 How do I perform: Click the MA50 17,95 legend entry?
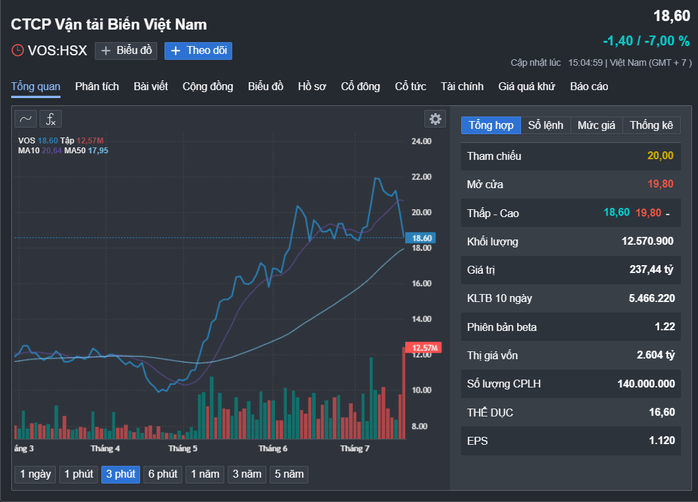pyautogui.click(x=86, y=151)
